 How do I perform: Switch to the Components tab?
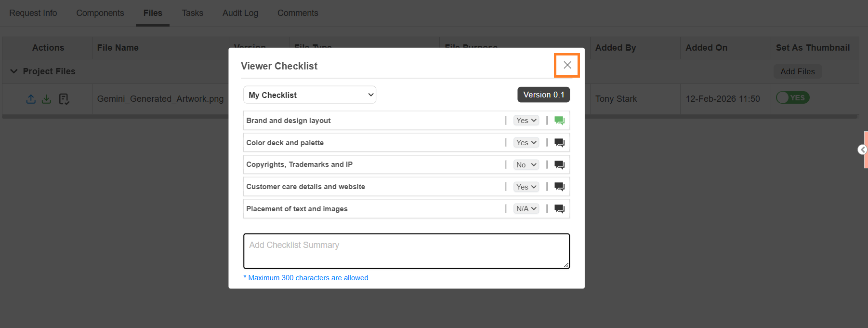coord(100,13)
